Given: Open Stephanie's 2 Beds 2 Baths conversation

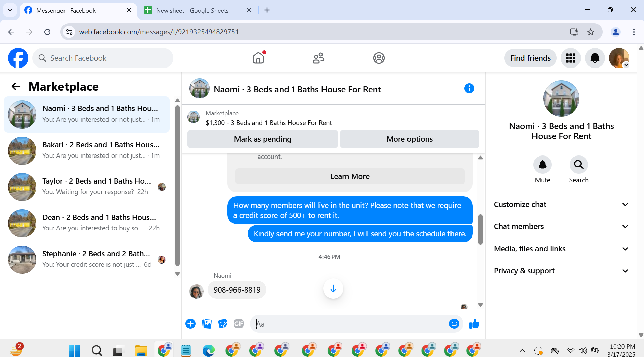Looking at the screenshot, I should (87, 259).
